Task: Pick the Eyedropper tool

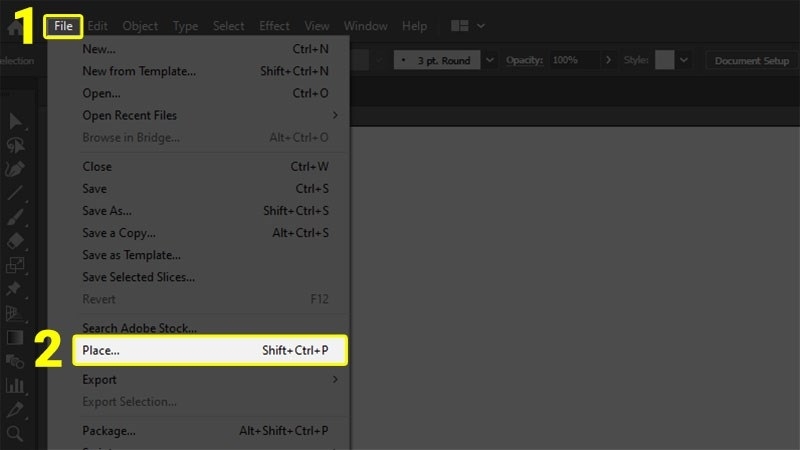Action: tap(15, 409)
